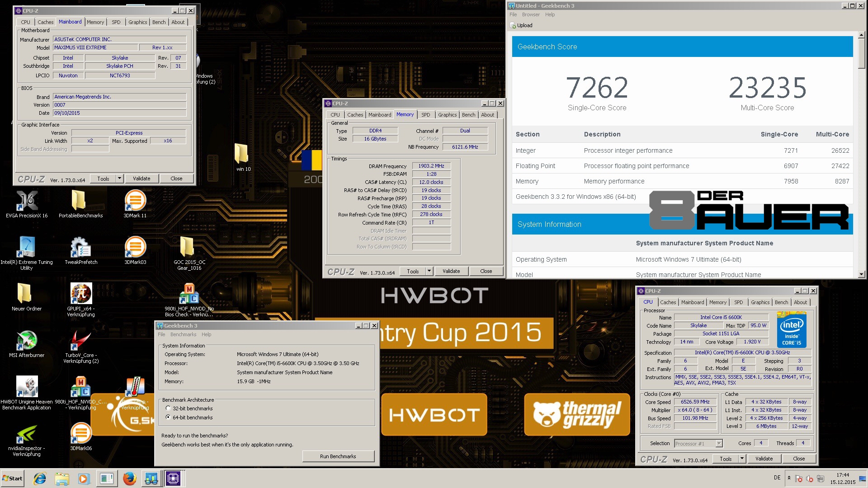Click the NB Frequency value 6121.6 MHz
Screen dimensions: 868x488
(465, 147)
